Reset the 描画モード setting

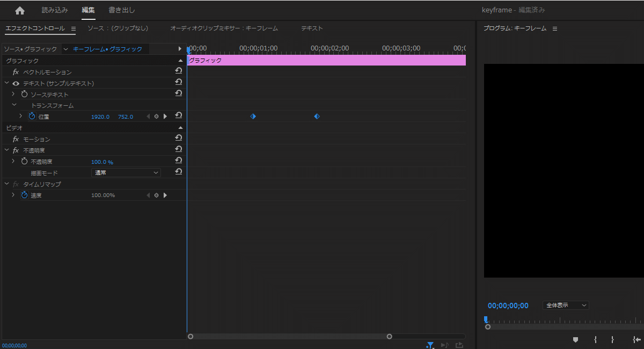(178, 172)
